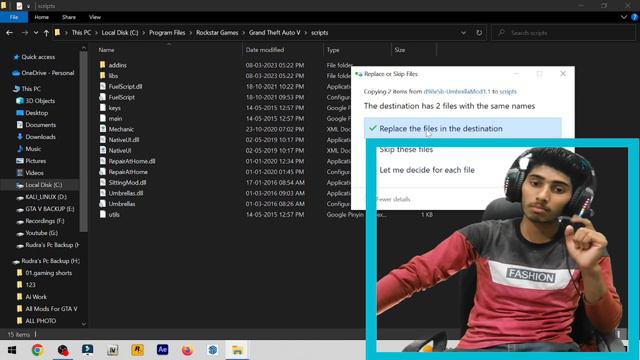
Task: Choose Let me decide for each file
Action: tap(427, 170)
